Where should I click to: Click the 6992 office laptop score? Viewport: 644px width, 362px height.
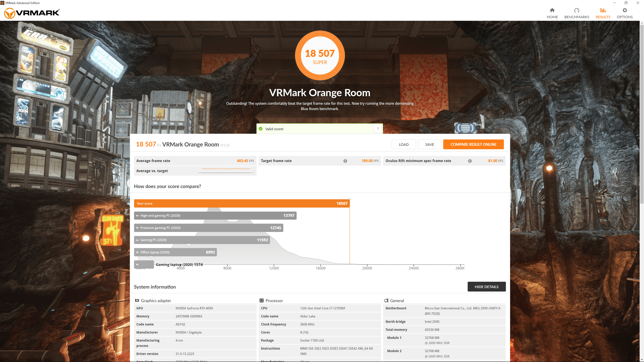(210, 252)
